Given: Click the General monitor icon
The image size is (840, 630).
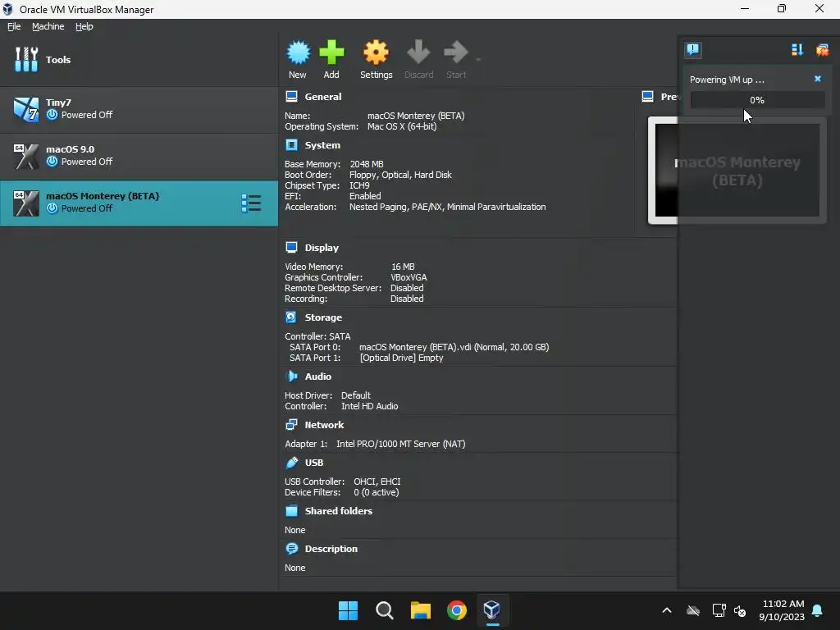Looking at the screenshot, I should [x=291, y=97].
